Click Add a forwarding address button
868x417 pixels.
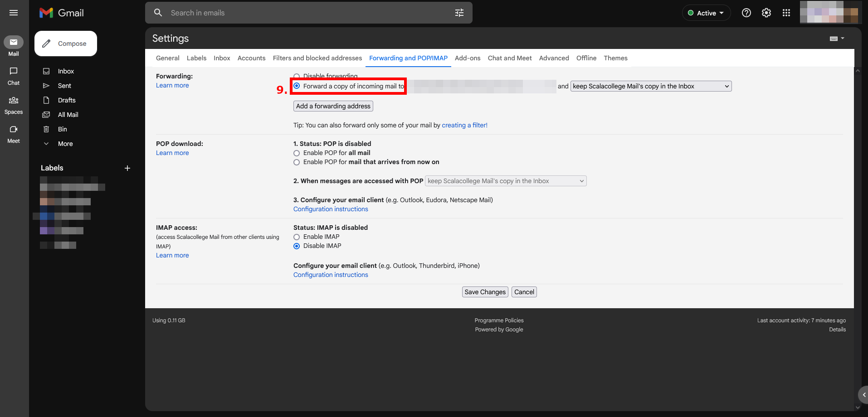pos(333,106)
